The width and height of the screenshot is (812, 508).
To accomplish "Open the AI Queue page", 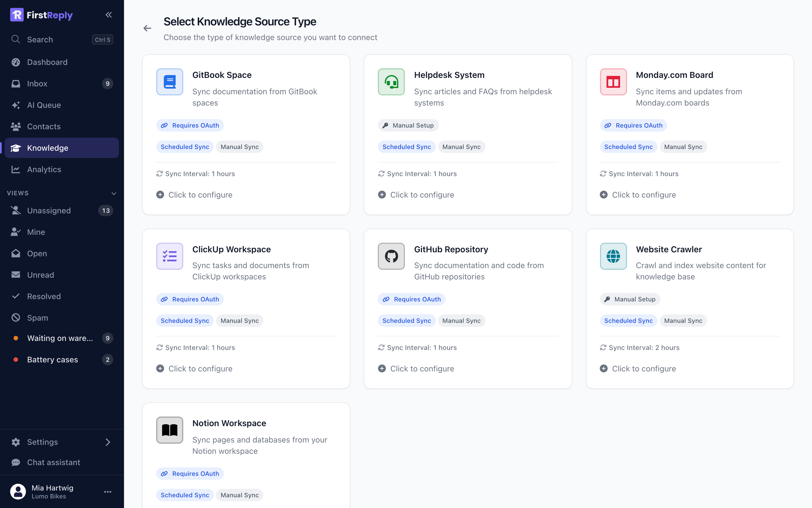I will click(x=62, y=105).
